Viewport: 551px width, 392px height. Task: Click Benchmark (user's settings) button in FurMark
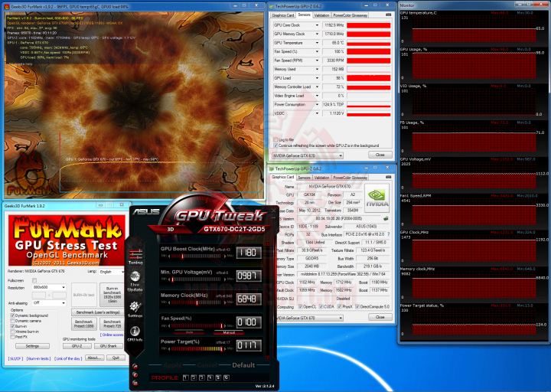98,312
